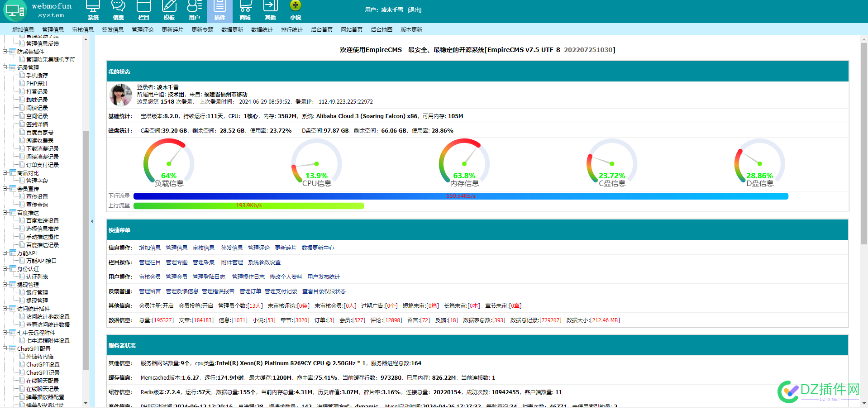Click the sidebar collapse arrow handle
The width and height of the screenshot is (868, 410).
(x=92, y=221)
